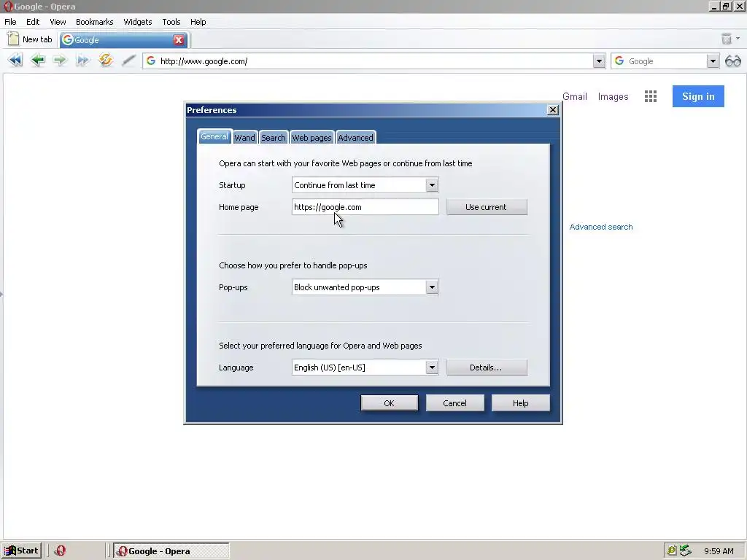Click the Cancel button
This screenshot has width=747, height=560.
coord(455,403)
